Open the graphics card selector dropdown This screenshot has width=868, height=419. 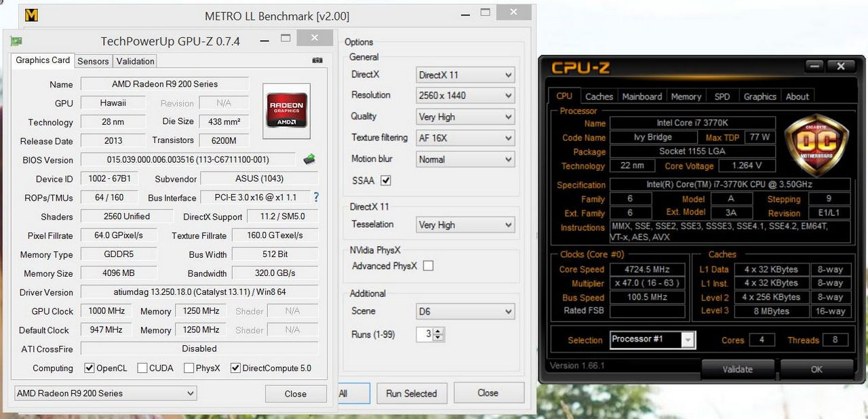105,393
